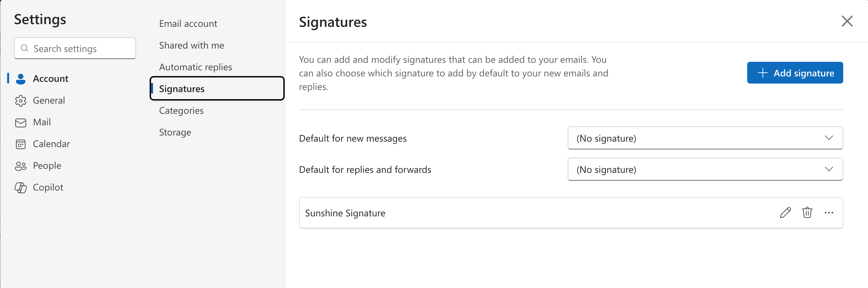Open Shared with me settings

191,46
